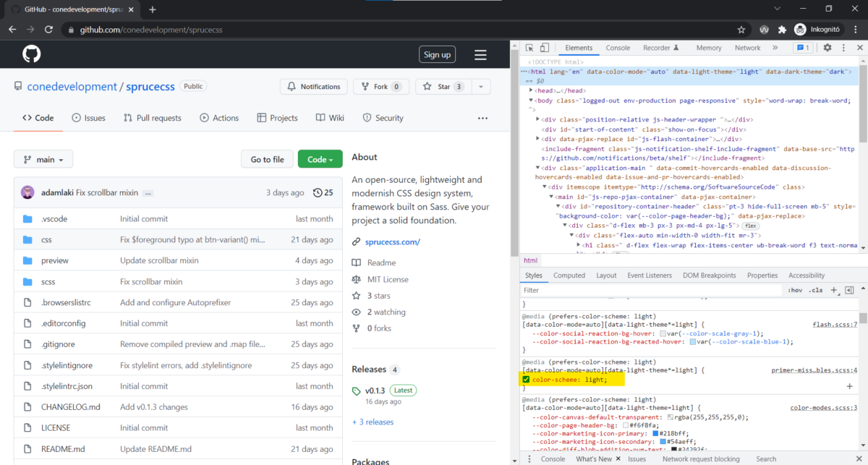Click the GitHub logo in the header
The width and height of the screenshot is (868, 465).
click(30, 54)
